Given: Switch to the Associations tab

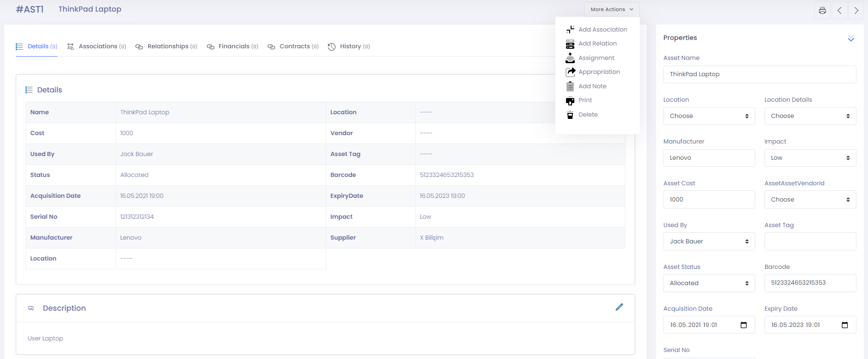Looking at the screenshot, I should 97,46.
